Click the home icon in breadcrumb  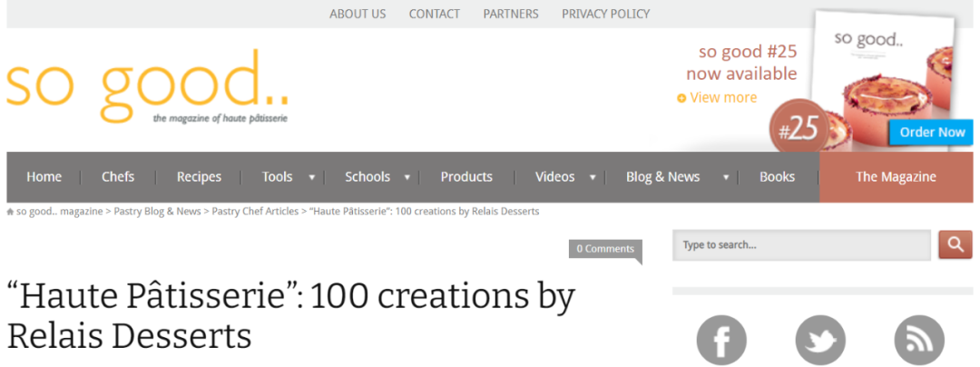point(10,212)
